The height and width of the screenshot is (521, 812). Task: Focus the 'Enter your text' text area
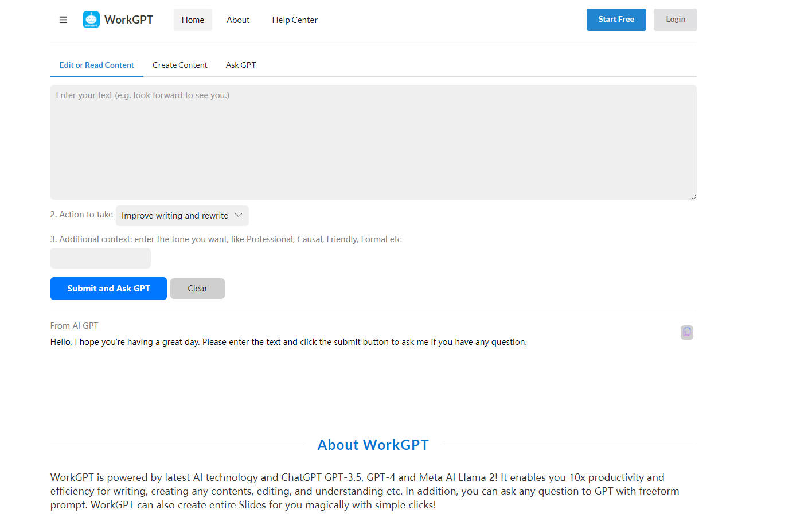[373, 142]
